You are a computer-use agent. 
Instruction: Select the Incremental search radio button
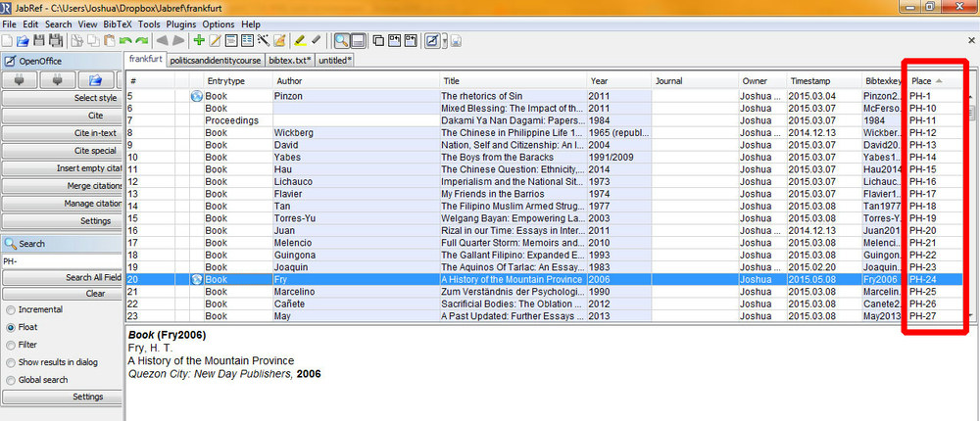click(x=11, y=310)
